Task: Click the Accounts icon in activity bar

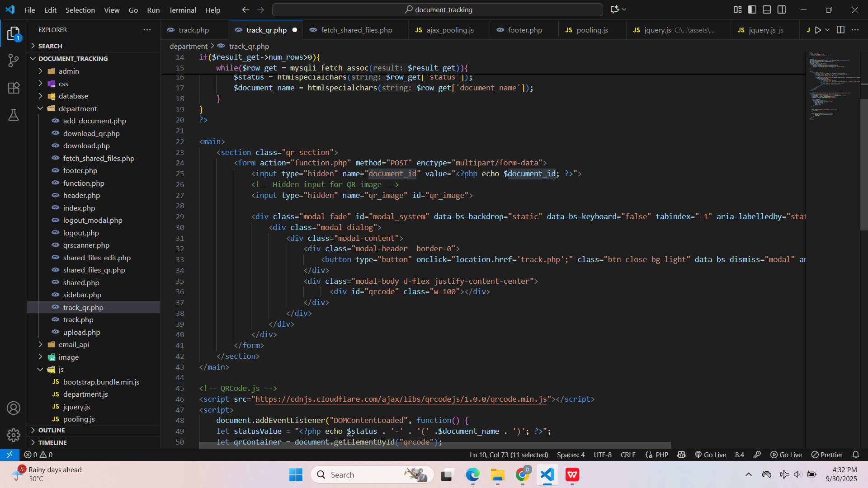Action: coord(14,408)
